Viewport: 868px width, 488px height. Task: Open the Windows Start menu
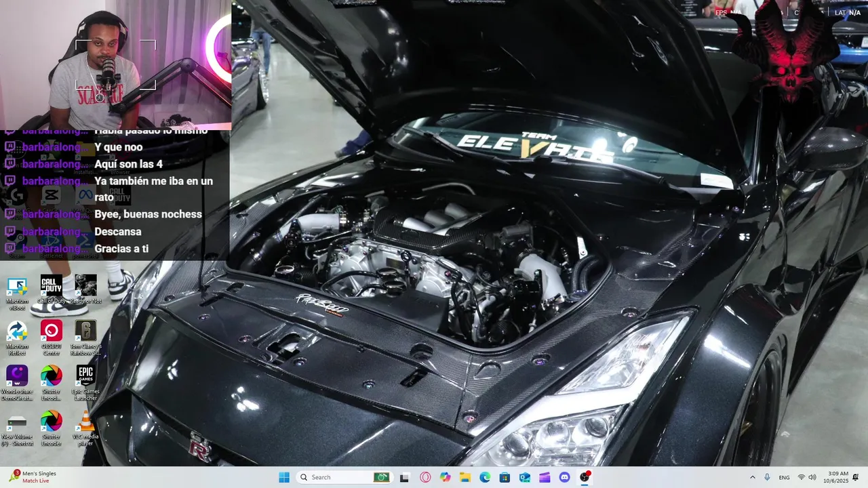pos(284,477)
